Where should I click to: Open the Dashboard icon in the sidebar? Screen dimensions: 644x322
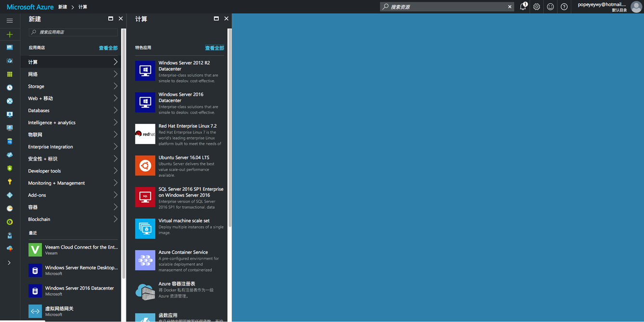click(x=10, y=47)
